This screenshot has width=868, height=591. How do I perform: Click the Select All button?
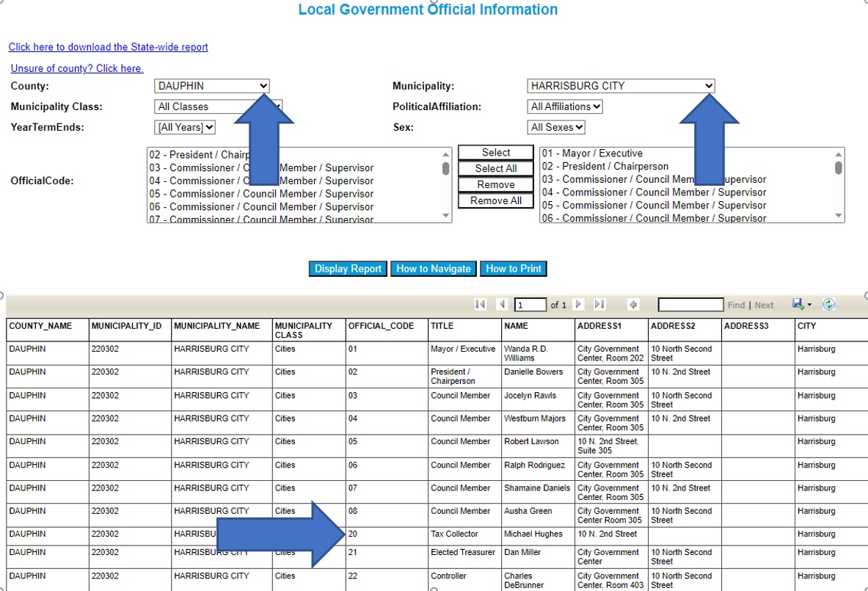click(x=496, y=169)
